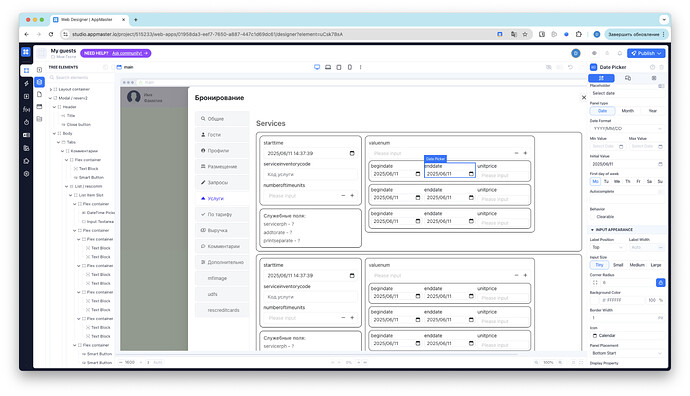Select the desktop viewport icon in canvas toolbar

point(317,67)
